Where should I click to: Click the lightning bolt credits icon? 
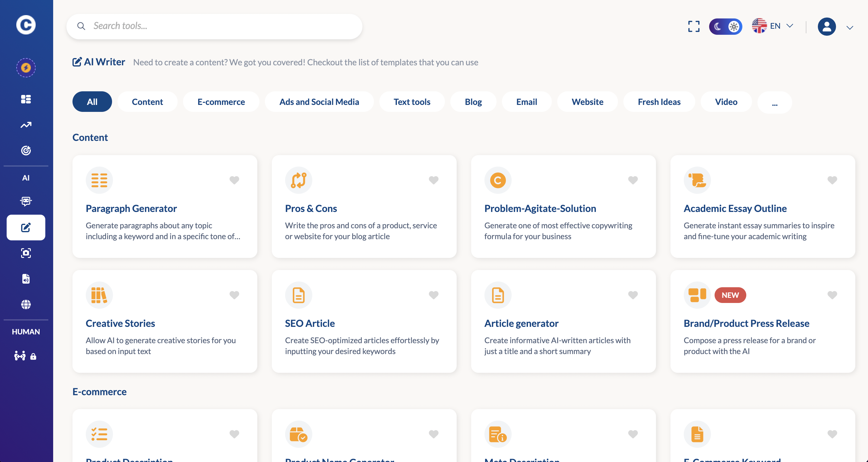coord(26,68)
